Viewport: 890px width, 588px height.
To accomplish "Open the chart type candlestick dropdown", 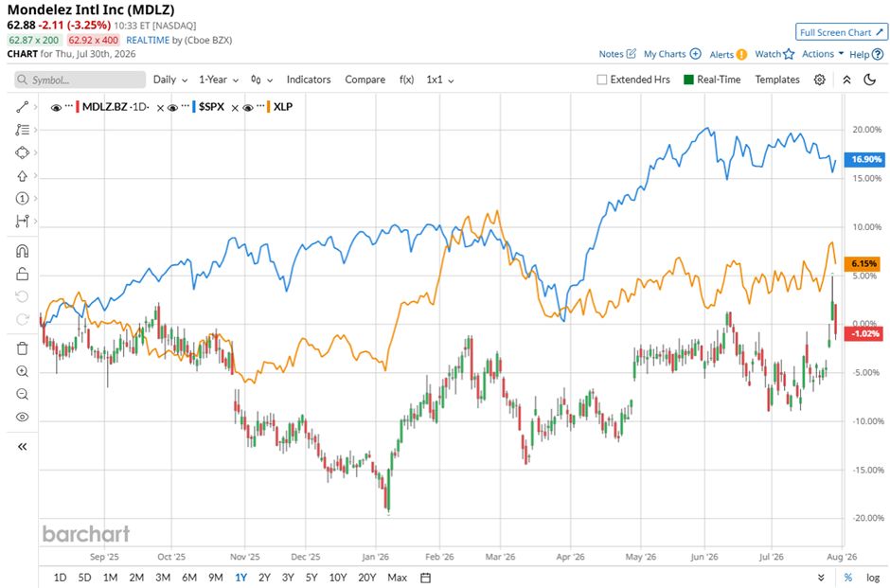I will [261, 80].
